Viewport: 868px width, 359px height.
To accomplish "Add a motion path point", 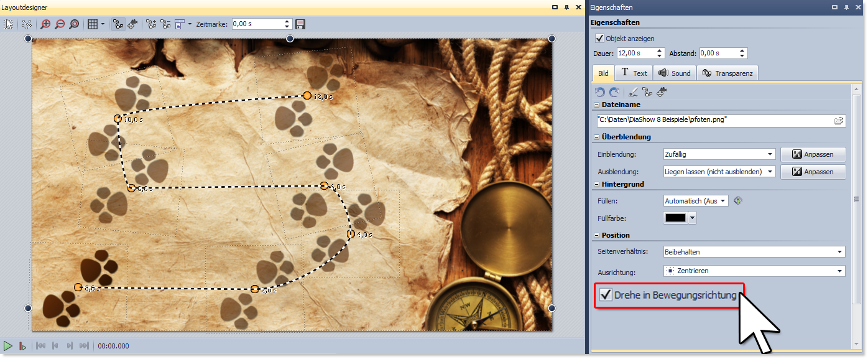I will pyautogui.click(x=151, y=24).
